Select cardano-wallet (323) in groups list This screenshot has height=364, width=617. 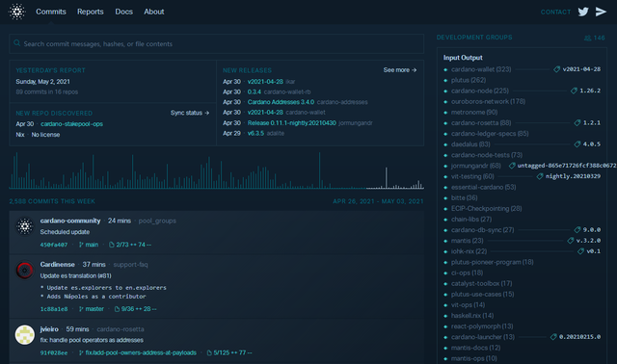[x=481, y=69]
